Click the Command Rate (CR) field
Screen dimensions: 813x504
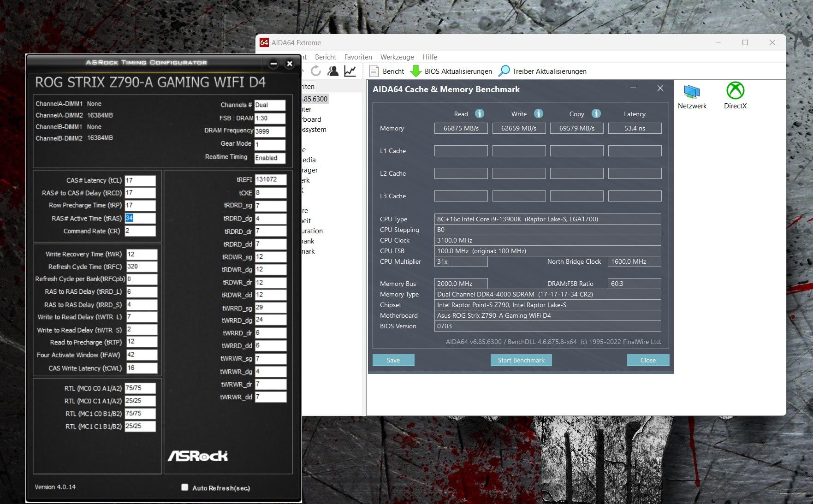(x=140, y=231)
